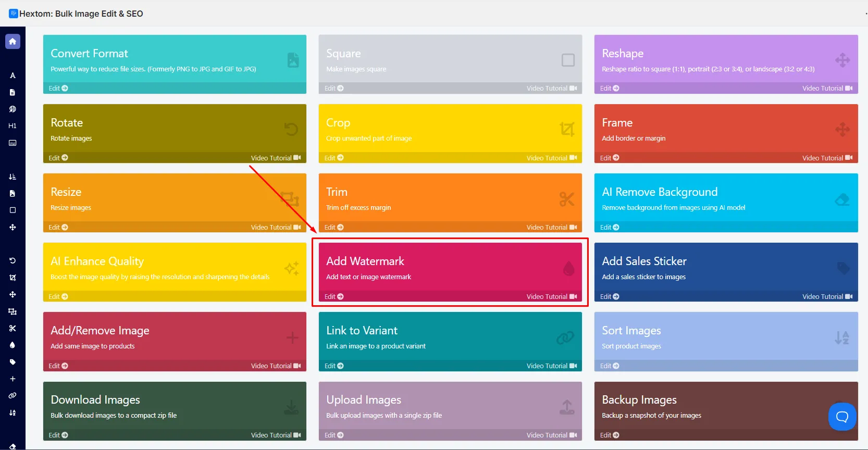Image resolution: width=868 pixels, height=450 pixels.
Task: Click Edit on the Sort Images card
Action: click(x=610, y=366)
